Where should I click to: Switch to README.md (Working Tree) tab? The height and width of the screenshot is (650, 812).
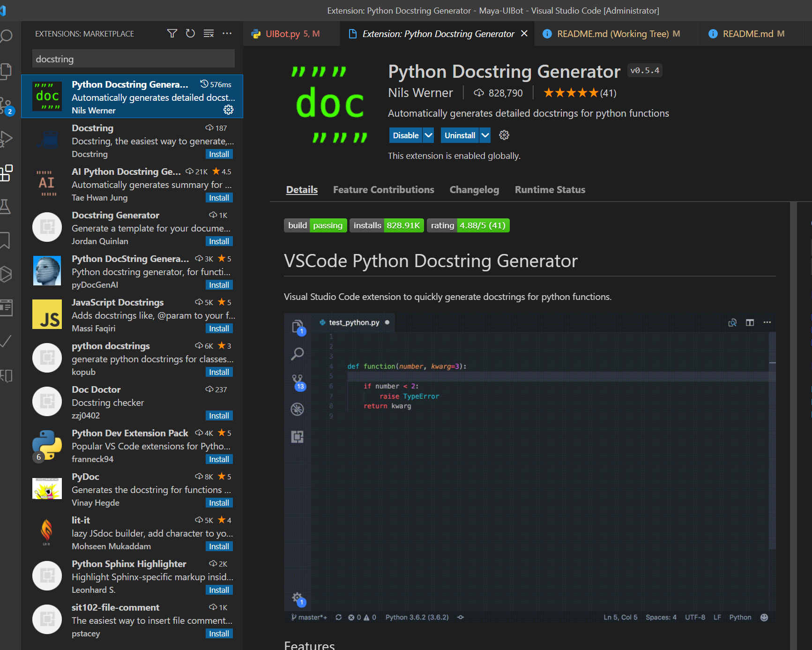point(617,34)
